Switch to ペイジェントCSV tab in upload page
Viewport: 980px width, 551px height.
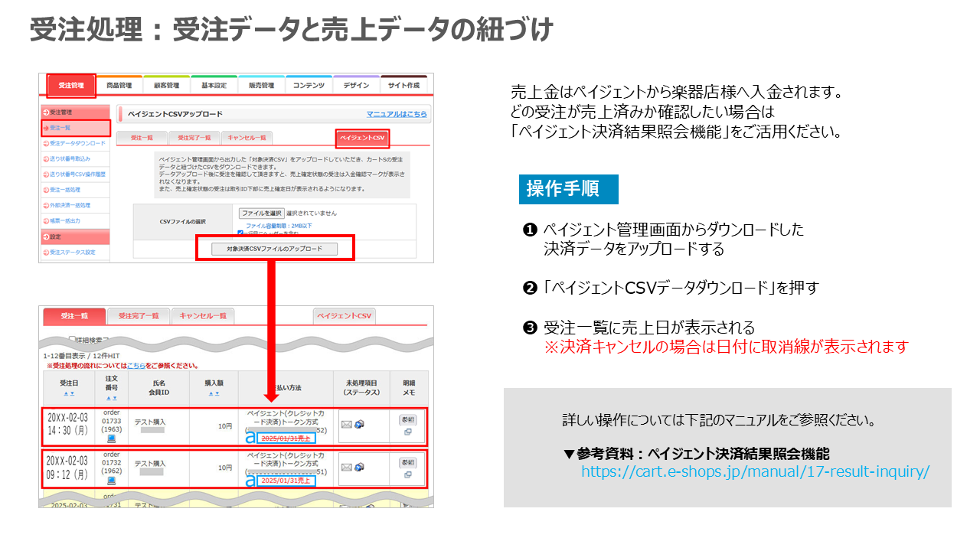[x=363, y=138]
